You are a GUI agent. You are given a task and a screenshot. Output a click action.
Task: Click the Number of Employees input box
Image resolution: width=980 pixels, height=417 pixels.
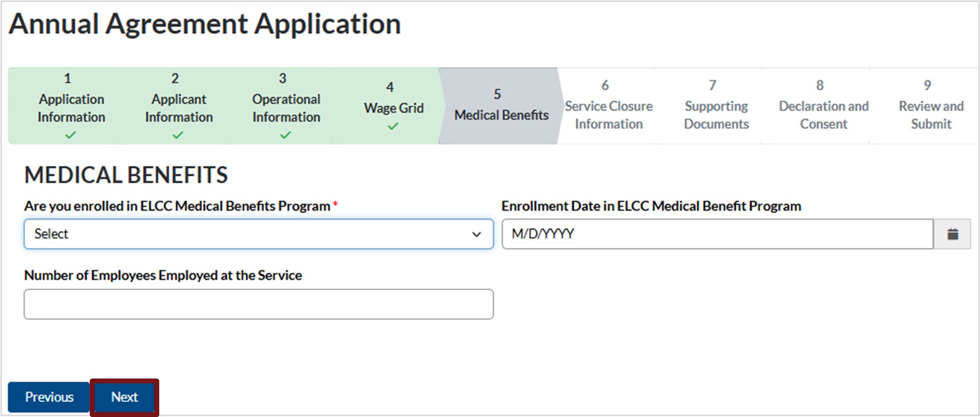(x=258, y=304)
